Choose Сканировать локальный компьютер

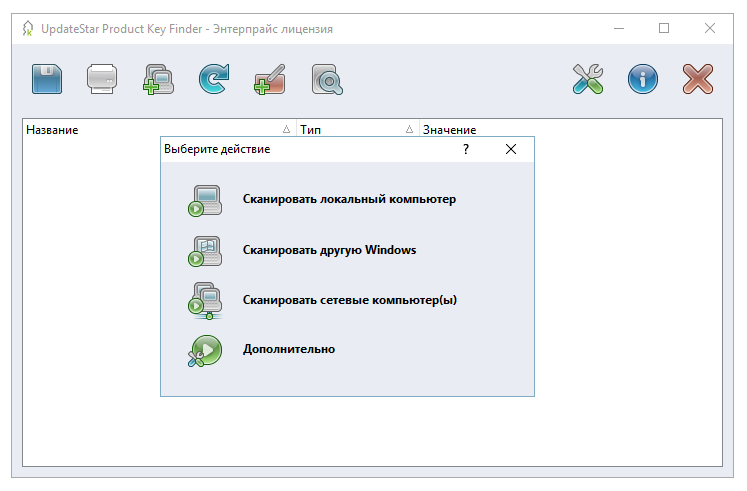click(349, 199)
